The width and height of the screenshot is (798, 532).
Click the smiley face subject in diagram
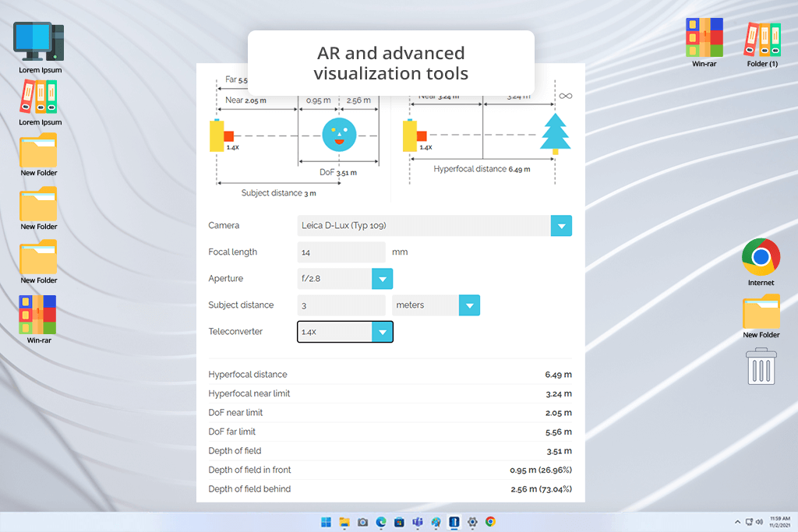tap(339, 135)
